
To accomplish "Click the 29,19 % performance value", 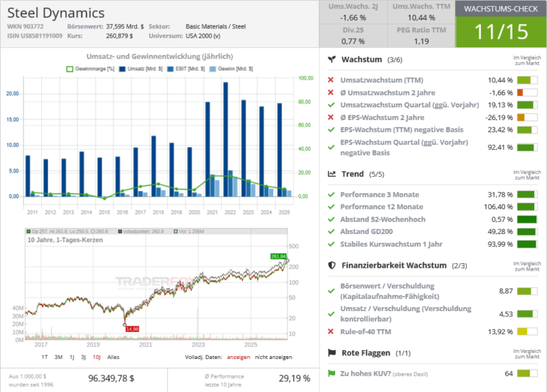I will click(294, 379).
